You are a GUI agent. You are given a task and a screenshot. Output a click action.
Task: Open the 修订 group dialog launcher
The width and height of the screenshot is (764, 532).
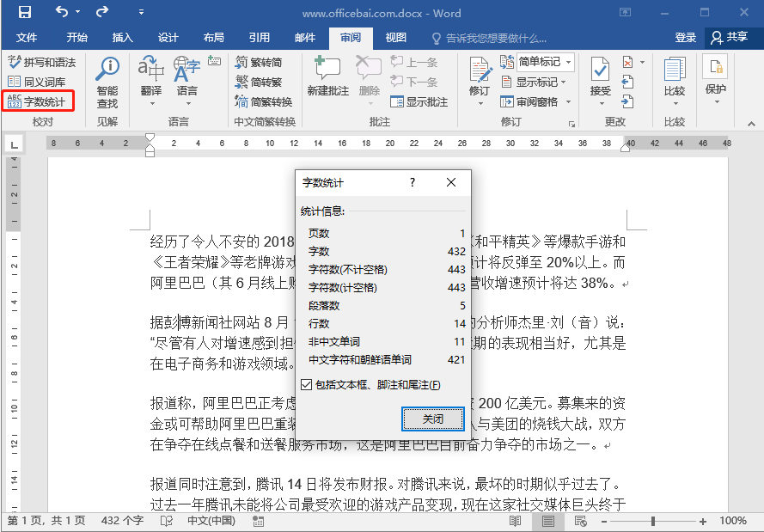(x=571, y=125)
